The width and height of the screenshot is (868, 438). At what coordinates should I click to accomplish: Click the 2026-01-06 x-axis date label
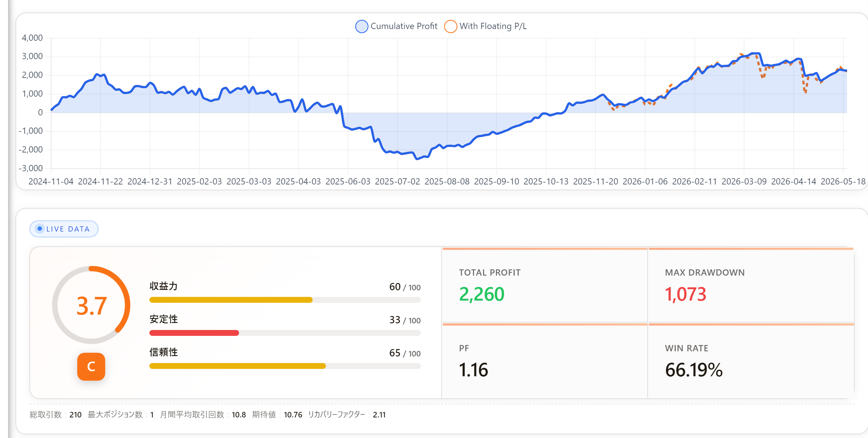coord(645,182)
